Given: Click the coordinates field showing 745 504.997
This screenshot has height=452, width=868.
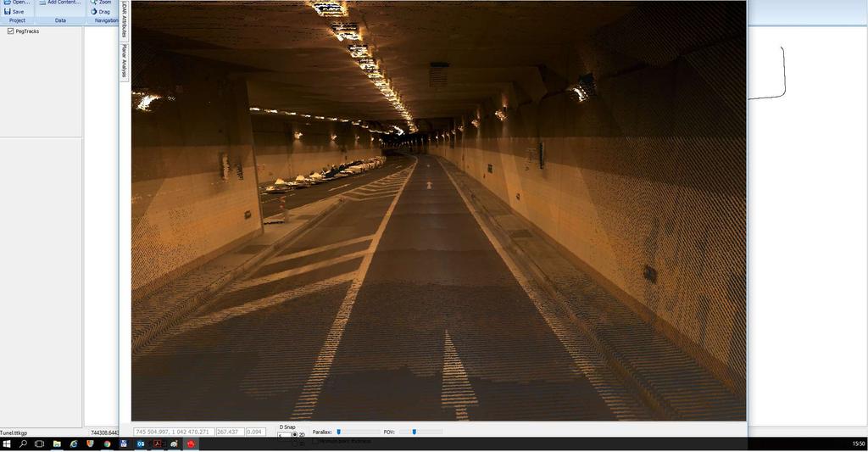Looking at the screenshot, I should 173,432.
